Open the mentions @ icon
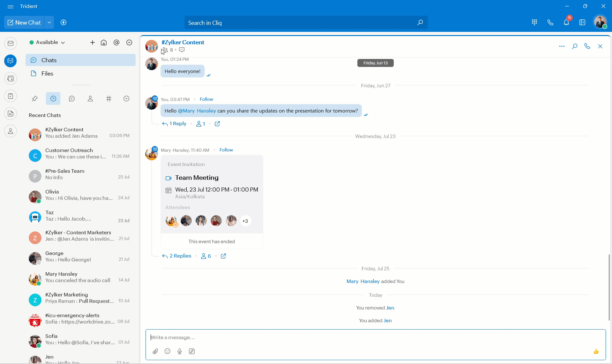 (x=116, y=42)
